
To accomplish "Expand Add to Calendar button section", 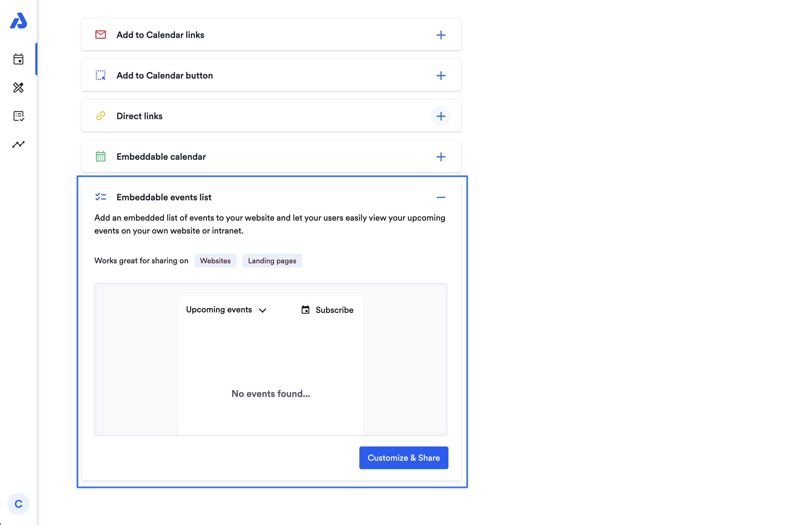I will 441,76.
